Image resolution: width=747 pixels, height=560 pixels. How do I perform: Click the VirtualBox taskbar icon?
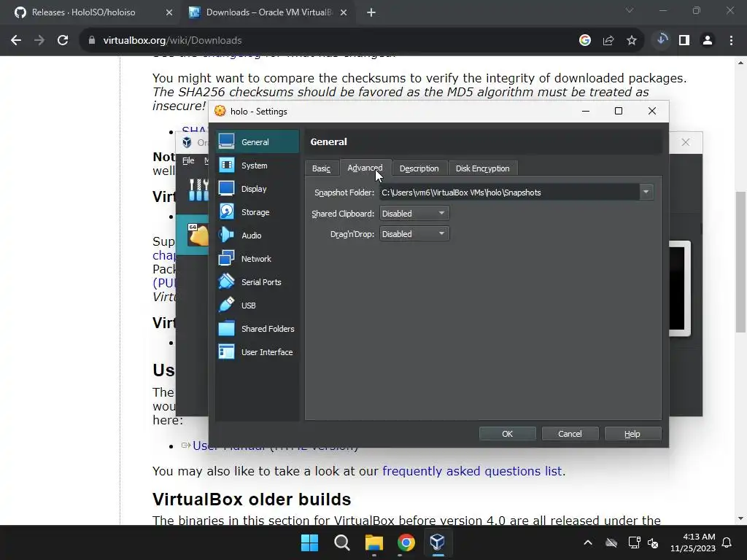click(x=438, y=542)
